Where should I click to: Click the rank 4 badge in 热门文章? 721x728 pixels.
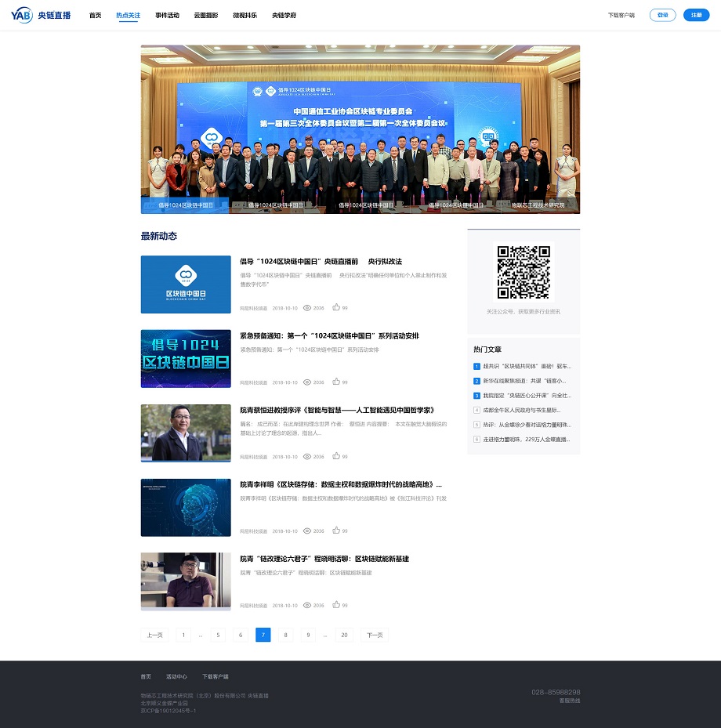476,410
